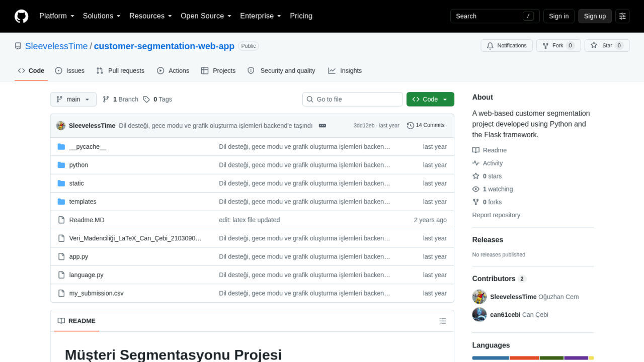This screenshot has height=362, width=644.
Task: Click the Sign in button
Action: tap(558, 16)
